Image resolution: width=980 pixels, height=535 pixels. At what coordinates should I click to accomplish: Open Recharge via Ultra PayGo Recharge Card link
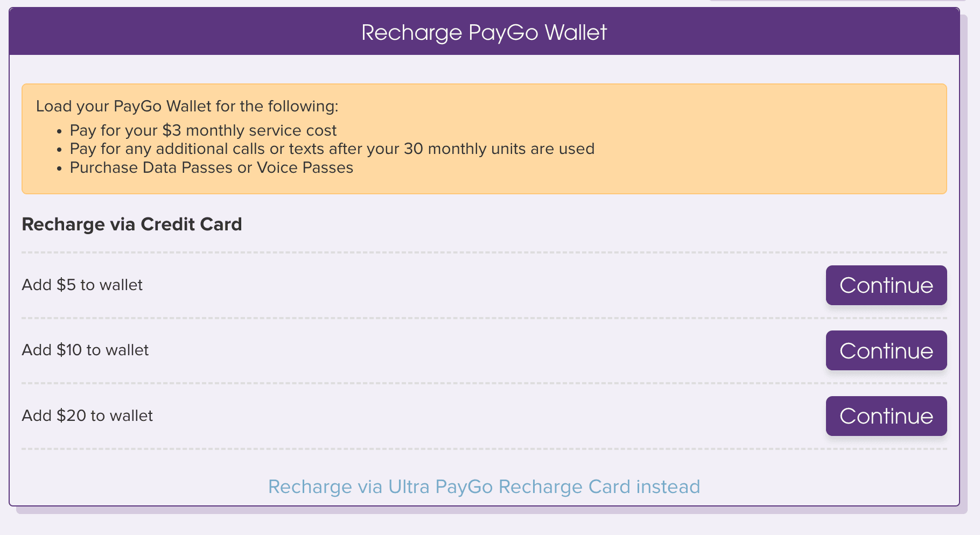pyautogui.click(x=484, y=487)
